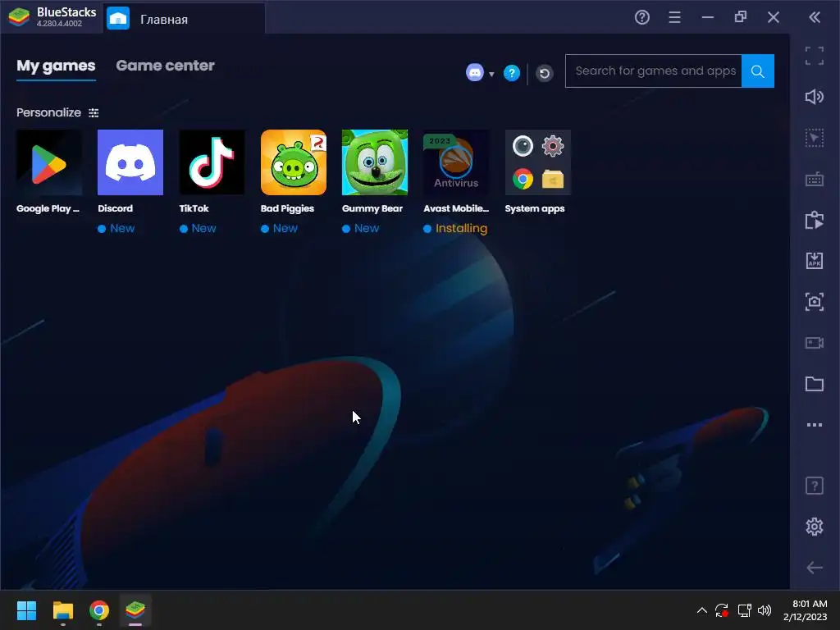
Task: Open BlueStacks settings gear
Action: pos(815,527)
